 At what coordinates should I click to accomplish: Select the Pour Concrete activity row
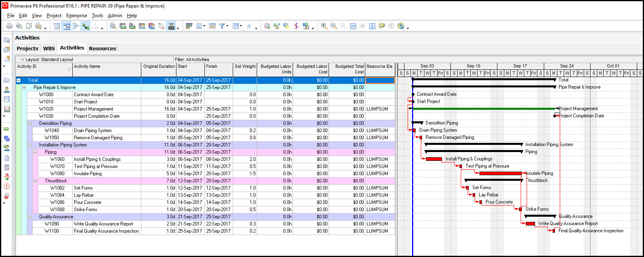87,202
